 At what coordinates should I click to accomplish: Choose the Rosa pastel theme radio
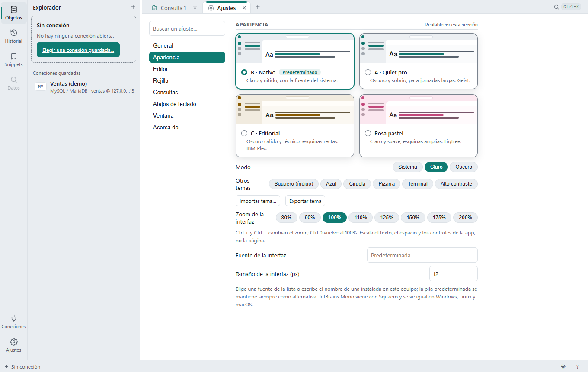368,133
